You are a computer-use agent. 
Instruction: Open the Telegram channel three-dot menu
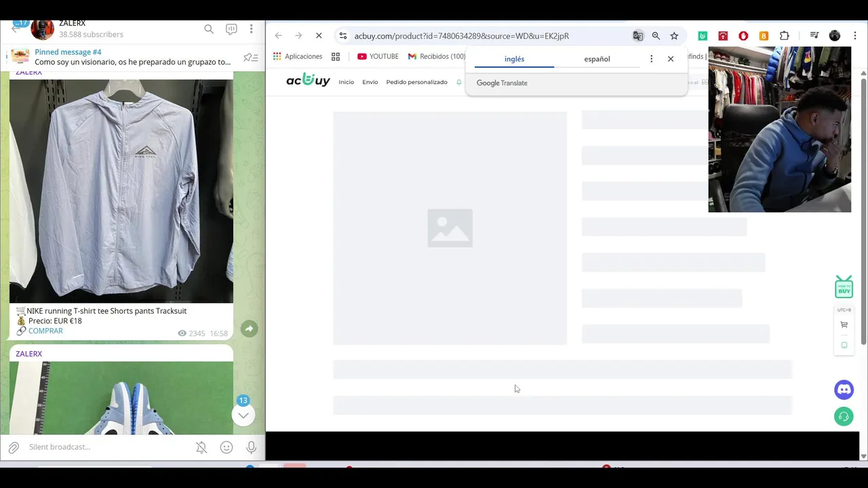click(x=251, y=29)
